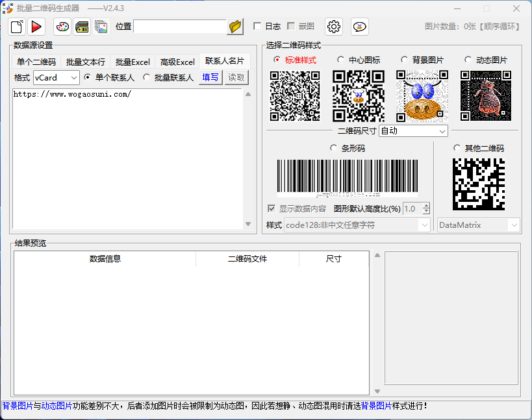Switch to the 高级Excel tab

coord(177,62)
